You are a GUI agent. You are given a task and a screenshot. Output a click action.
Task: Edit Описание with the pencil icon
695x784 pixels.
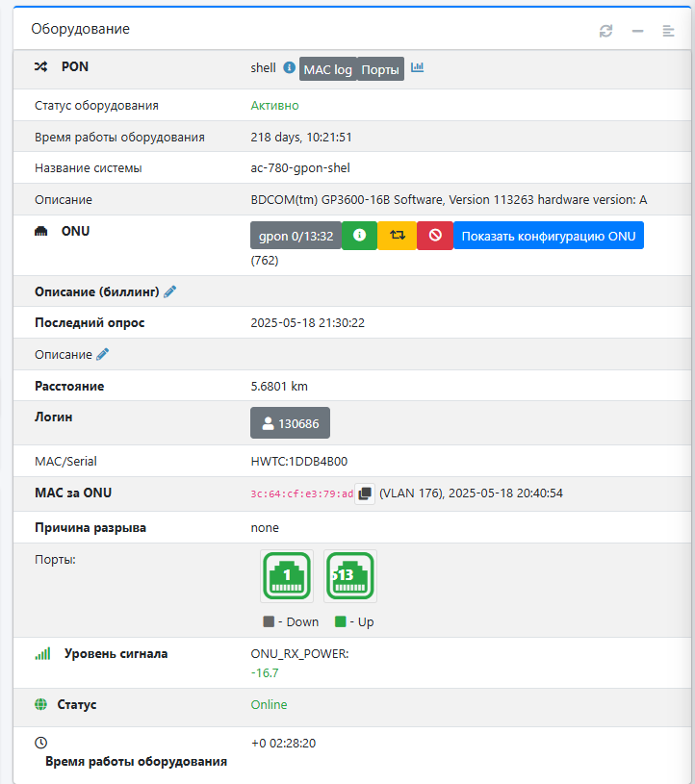click(x=103, y=355)
